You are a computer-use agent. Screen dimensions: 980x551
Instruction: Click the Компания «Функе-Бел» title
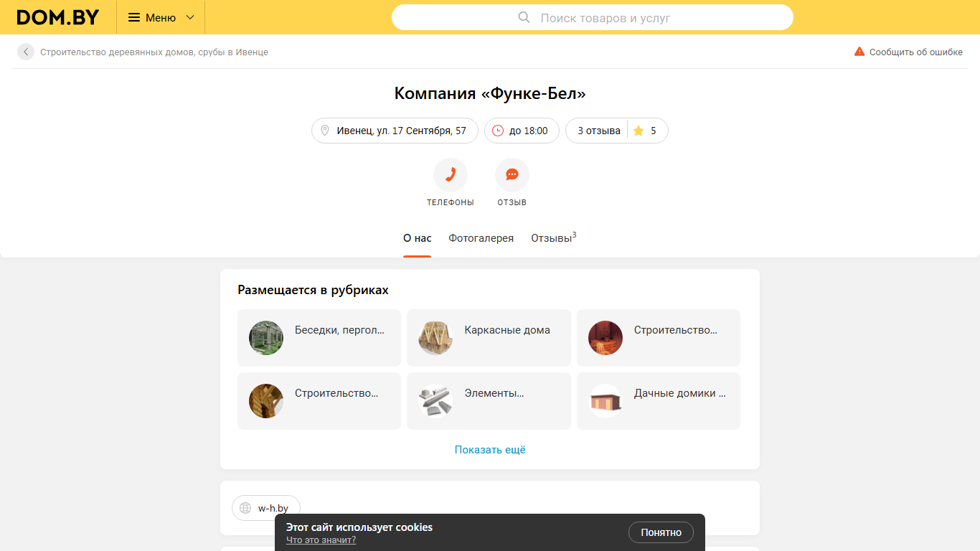(x=490, y=93)
